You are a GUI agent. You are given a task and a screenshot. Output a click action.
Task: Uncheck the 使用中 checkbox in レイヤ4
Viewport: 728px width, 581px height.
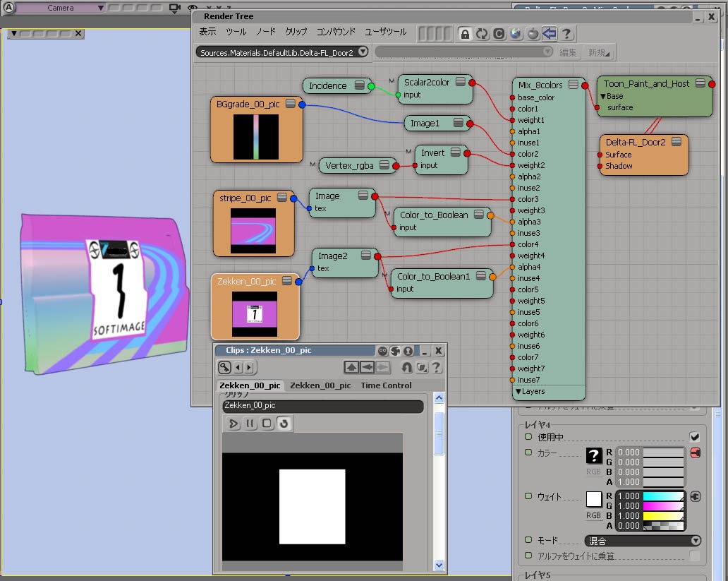coord(695,437)
